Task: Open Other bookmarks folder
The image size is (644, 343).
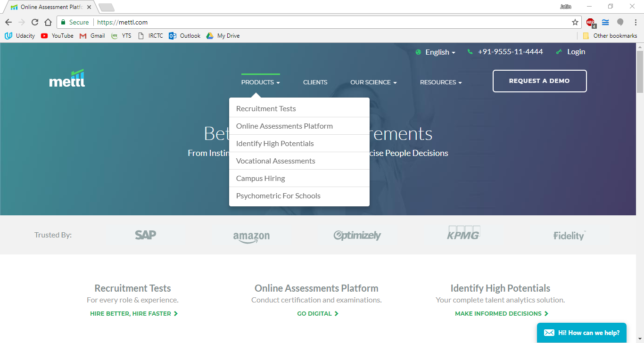Action: (x=610, y=36)
